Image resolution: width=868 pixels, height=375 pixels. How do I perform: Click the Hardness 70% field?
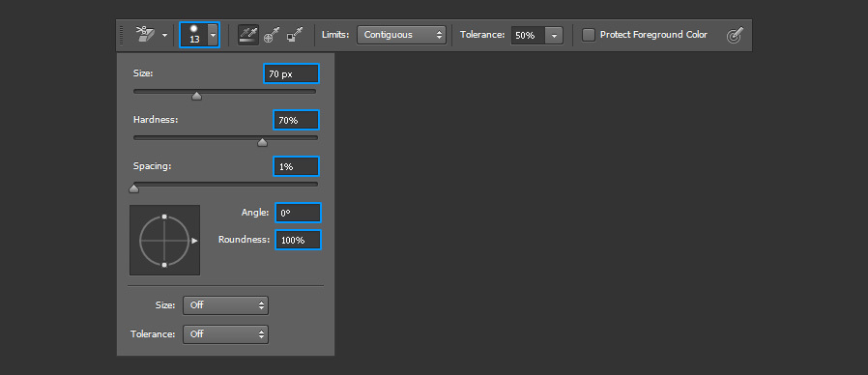[296, 120]
